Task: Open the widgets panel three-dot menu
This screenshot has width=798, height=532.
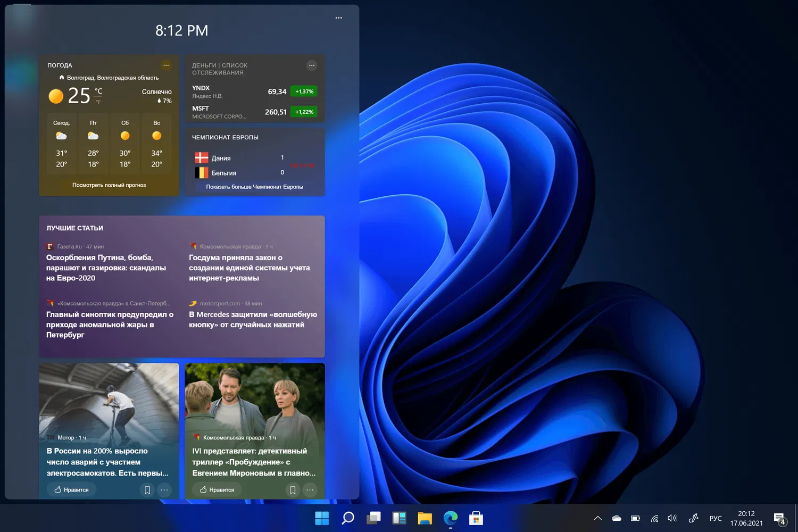Action: pos(338,18)
